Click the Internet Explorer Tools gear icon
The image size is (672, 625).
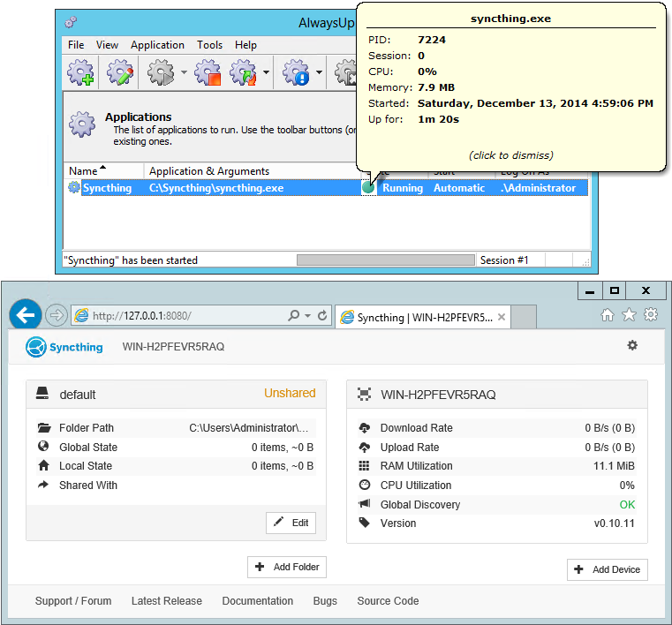[651, 315]
